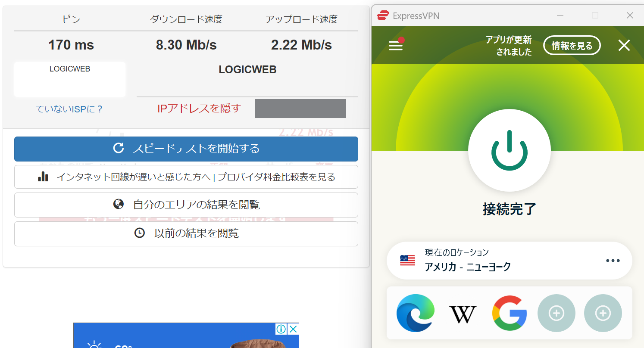Click the ad info icon
The image size is (644, 348).
(281, 329)
